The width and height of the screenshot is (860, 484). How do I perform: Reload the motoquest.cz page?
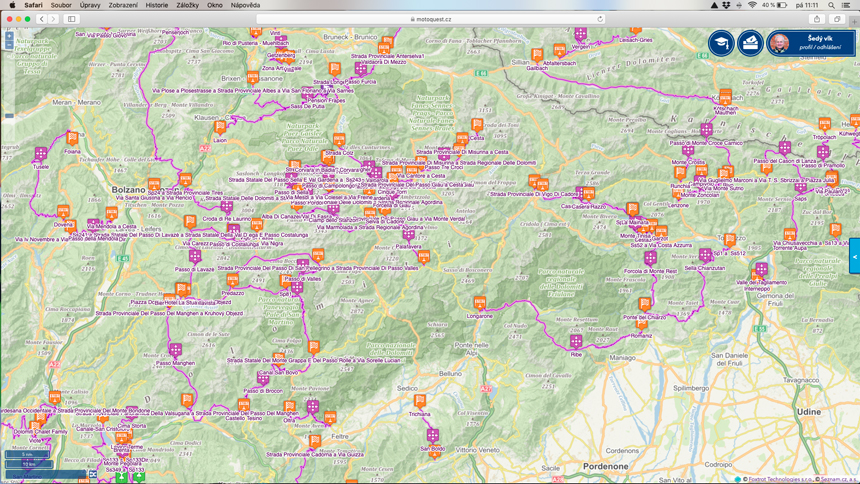(x=600, y=19)
